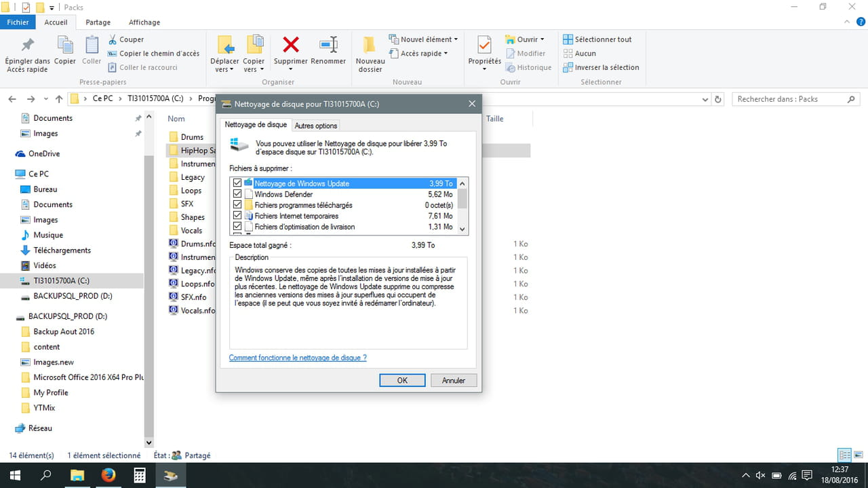This screenshot has width=868, height=488.
Task: Open Copier vers dropdown
Action: point(254,69)
